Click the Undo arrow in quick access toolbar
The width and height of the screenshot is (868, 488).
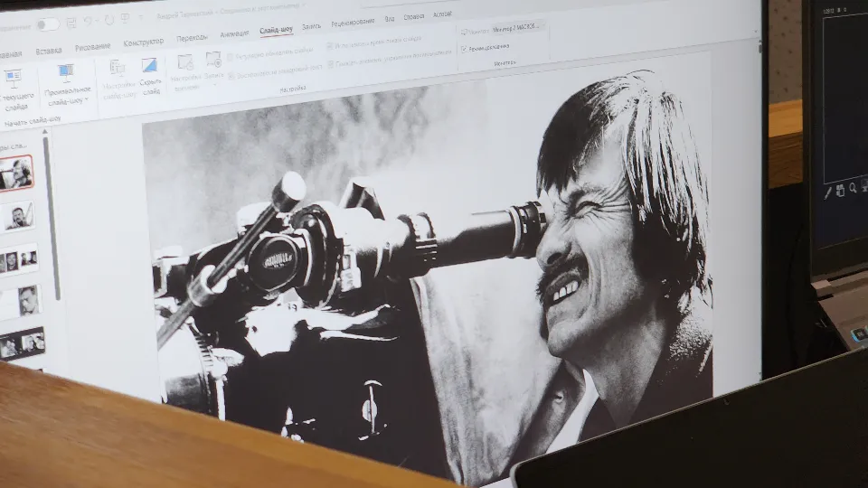tap(90, 22)
